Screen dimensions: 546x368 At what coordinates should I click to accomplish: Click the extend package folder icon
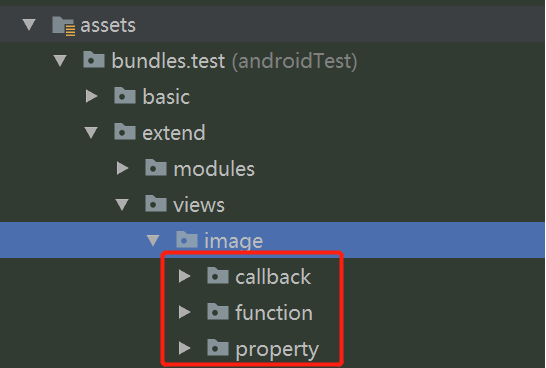coord(125,132)
